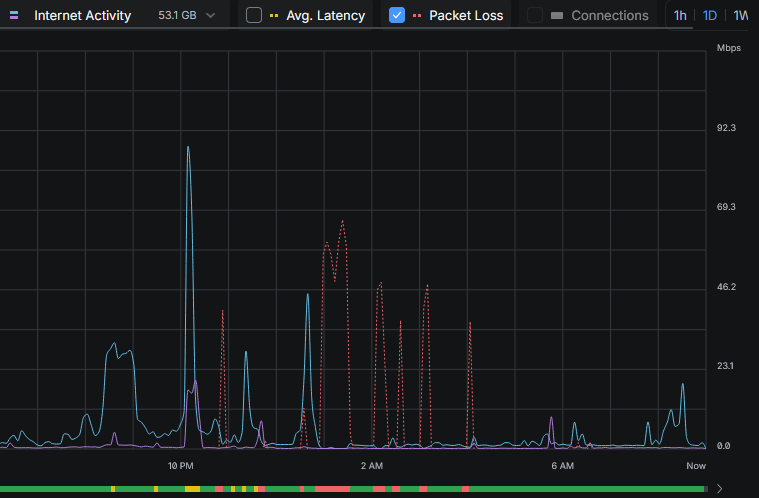Click the Connections gray bar icon
759x498 pixels.
557,15
